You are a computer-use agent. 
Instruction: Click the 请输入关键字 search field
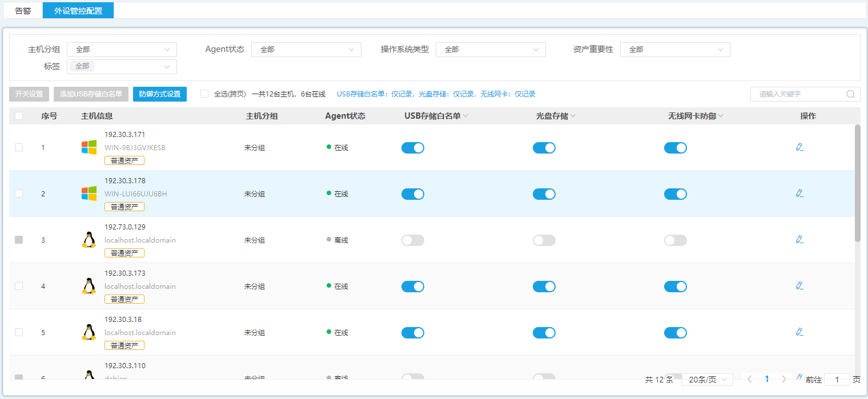click(799, 94)
